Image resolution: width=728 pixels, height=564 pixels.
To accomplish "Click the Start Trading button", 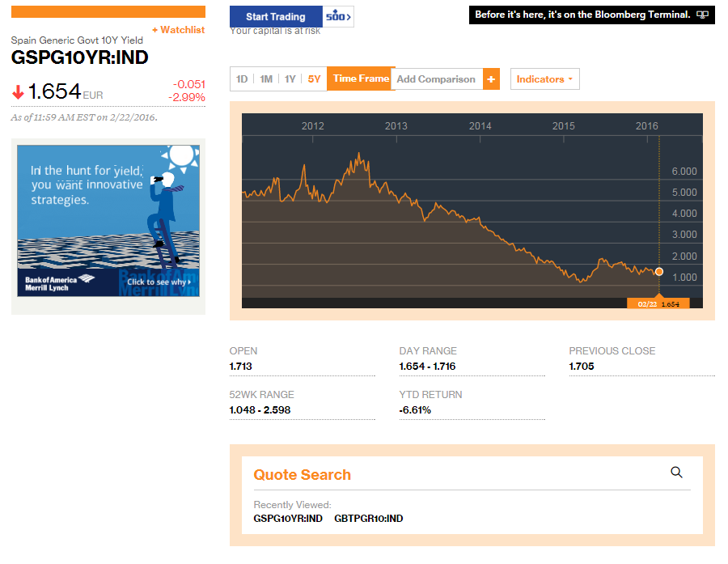I will 276,17.
